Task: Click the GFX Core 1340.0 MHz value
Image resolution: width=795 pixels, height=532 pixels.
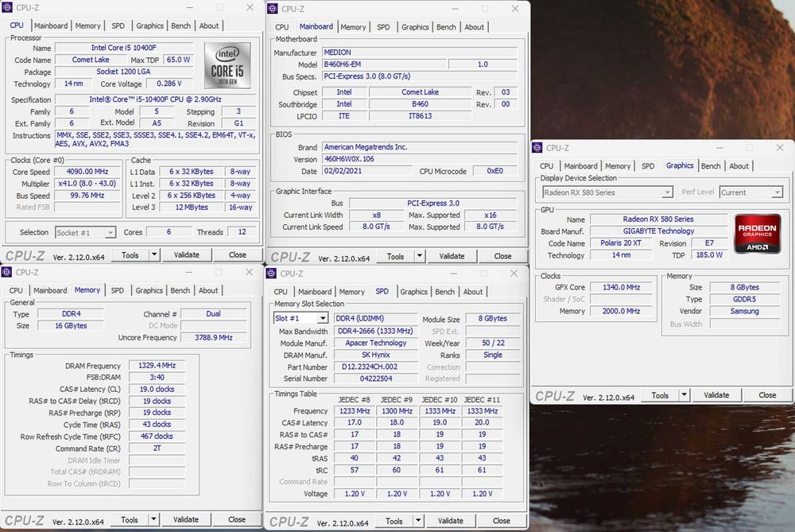Action: click(x=621, y=287)
